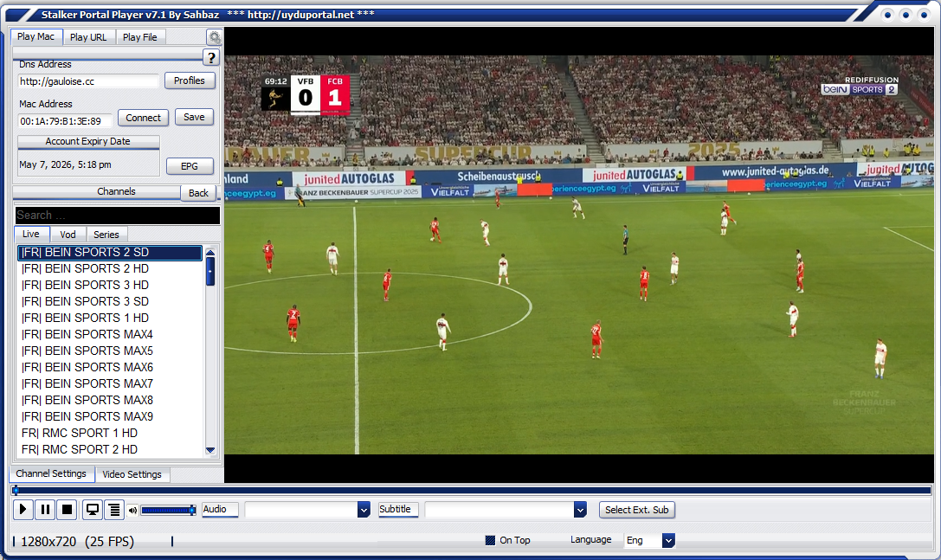Open the EPG guide
This screenshot has width=941, height=560.
click(x=190, y=166)
